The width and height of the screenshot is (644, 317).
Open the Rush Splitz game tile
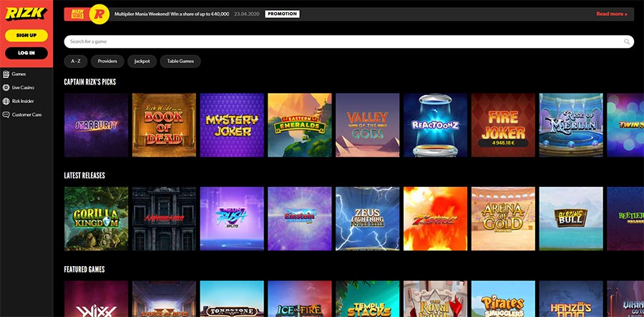[x=232, y=218]
